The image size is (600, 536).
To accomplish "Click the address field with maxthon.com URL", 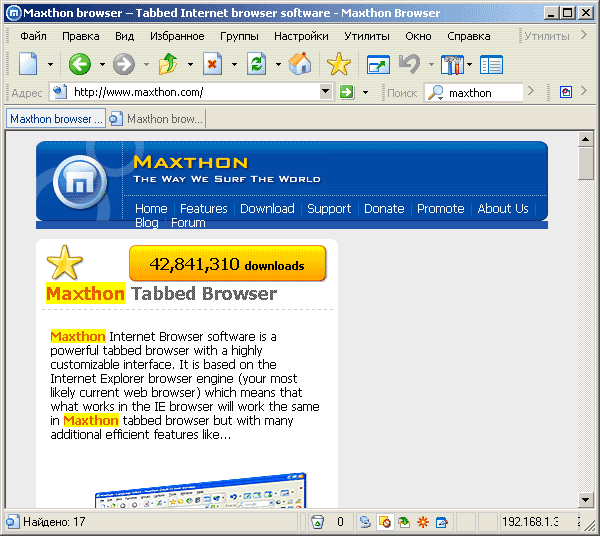I will (x=191, y=92).
